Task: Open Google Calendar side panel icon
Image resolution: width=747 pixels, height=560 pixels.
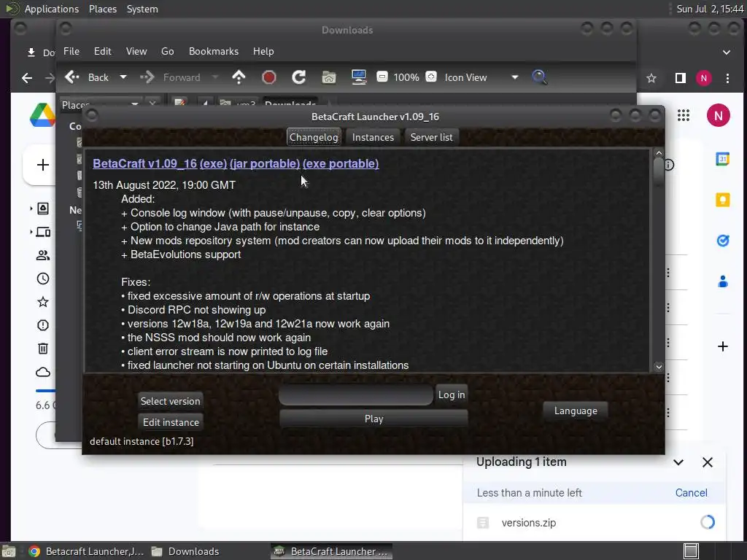Action: [723, 159]
